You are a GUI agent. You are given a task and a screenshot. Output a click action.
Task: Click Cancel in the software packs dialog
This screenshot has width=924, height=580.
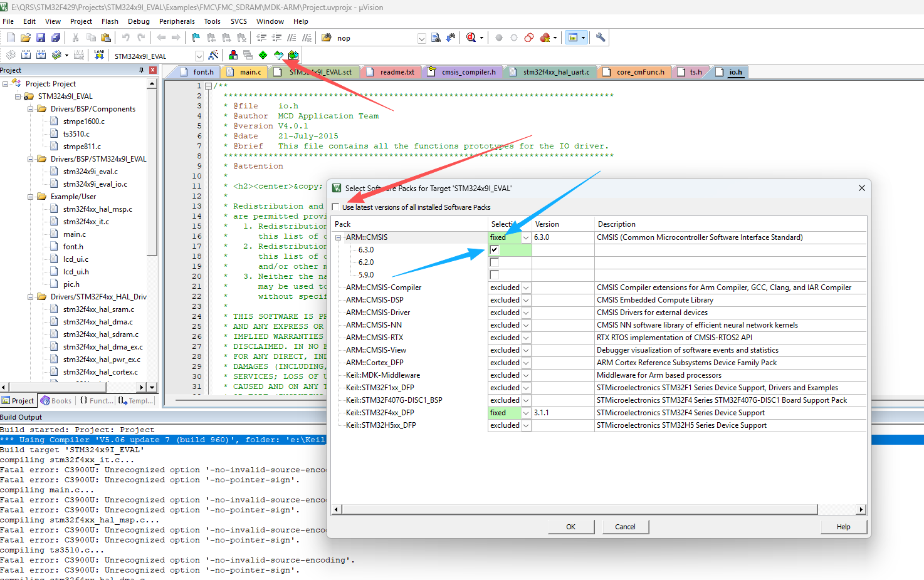tap(625, 527)
